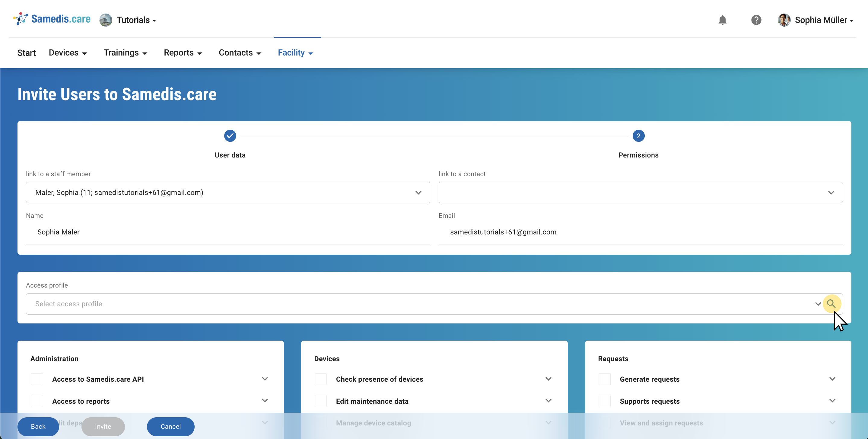
Task: Expand the Supports requests permission chevron
Action: tap(832, 401)
